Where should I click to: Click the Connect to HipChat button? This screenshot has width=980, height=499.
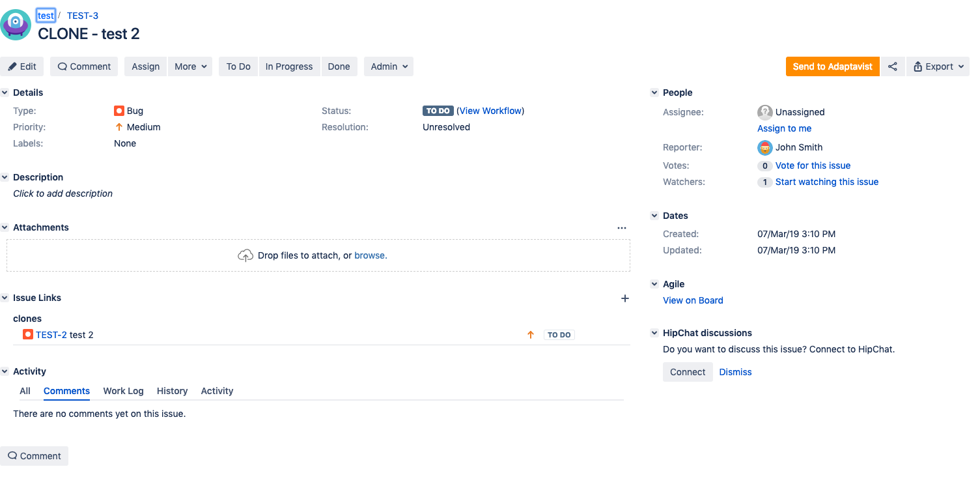(x=688, y=372)
